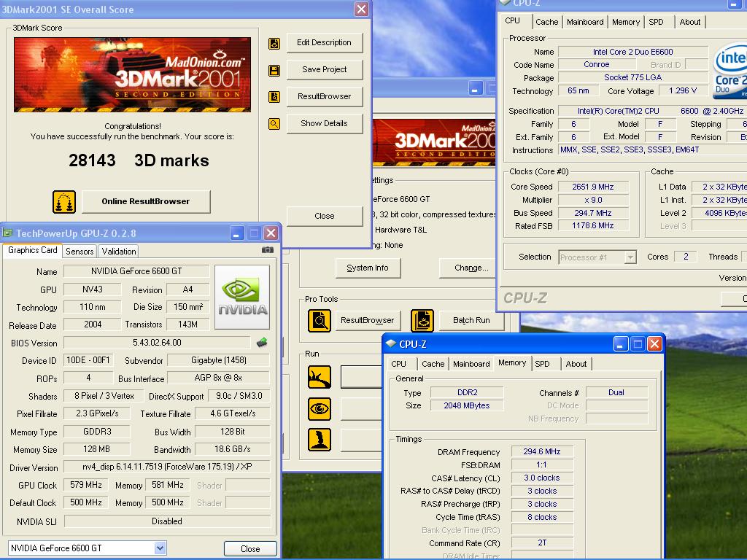Switch to the Validation tab in GPU-Z
747x560 pixels.
coord(119,252)
